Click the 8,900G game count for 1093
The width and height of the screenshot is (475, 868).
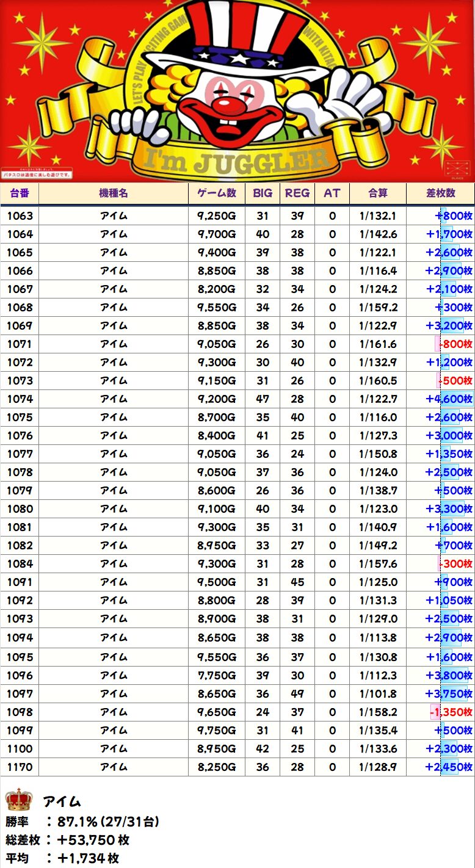(x=217, y=618)
